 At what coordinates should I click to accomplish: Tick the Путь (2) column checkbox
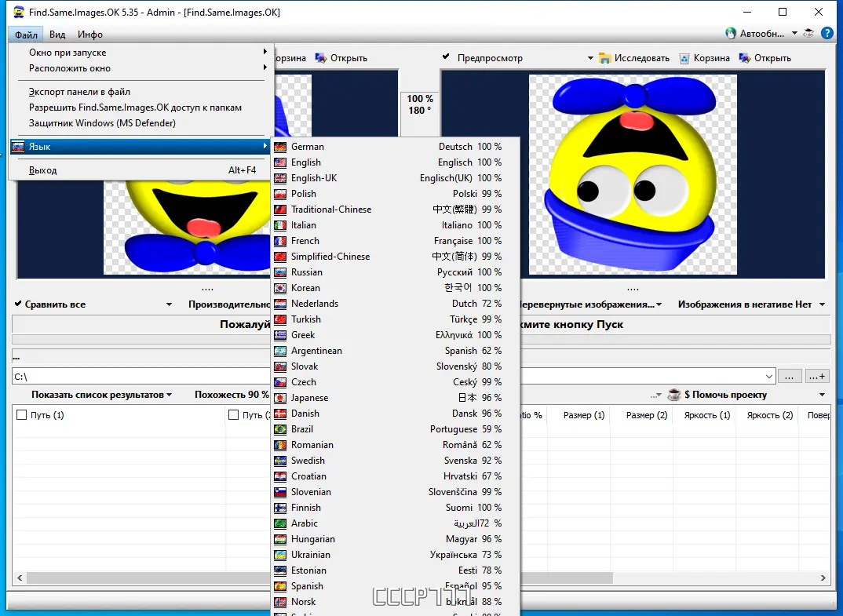tap(233, 415)
